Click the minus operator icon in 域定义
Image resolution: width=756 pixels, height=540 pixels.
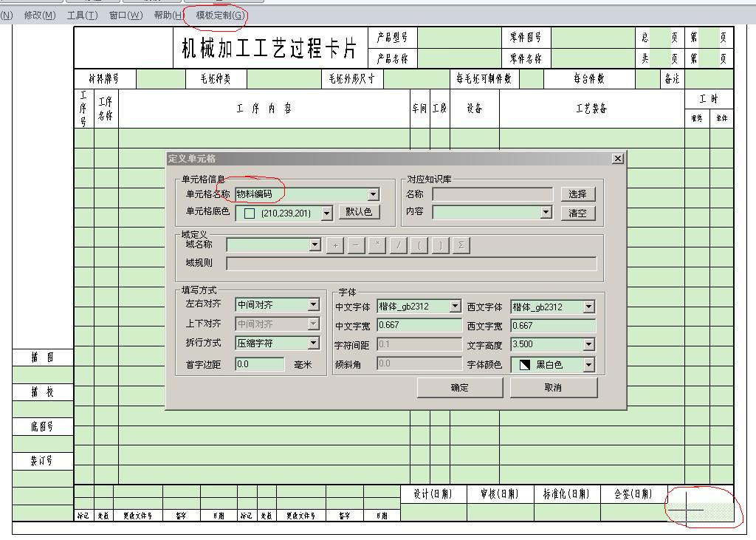[356, 245]
